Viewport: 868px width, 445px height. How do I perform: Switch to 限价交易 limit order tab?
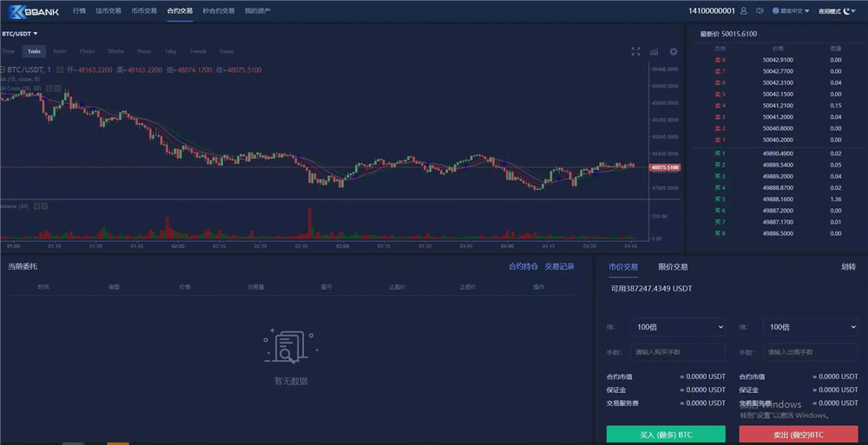tap(673, 267)
